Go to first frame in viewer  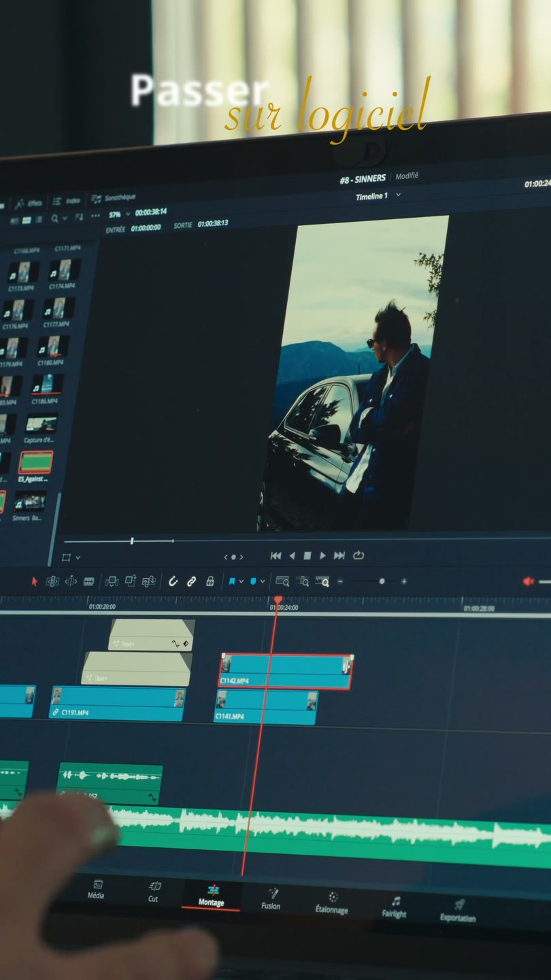click(275, 556)
